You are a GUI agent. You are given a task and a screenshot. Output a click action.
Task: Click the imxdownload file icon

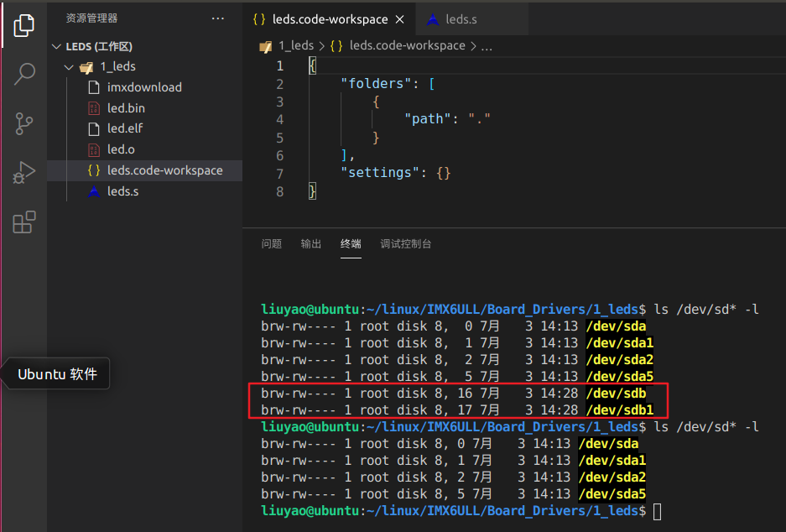pos(94,87)
